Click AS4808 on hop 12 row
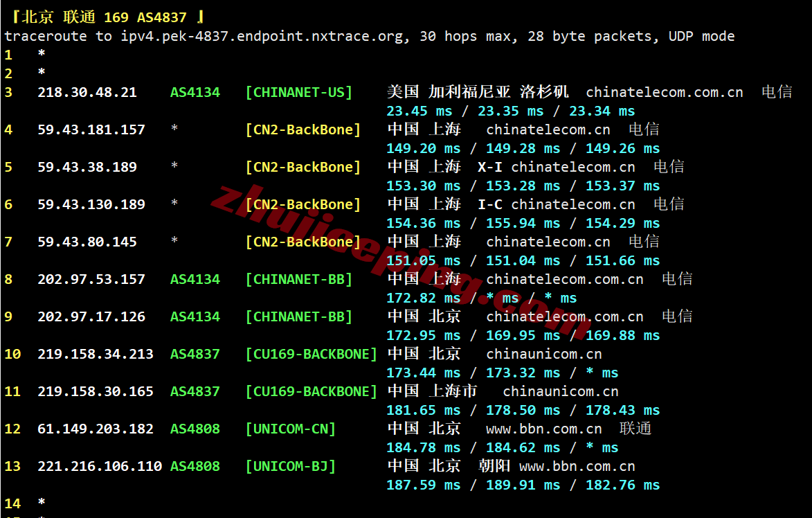The image size is (812, 518). coord(195,429)
